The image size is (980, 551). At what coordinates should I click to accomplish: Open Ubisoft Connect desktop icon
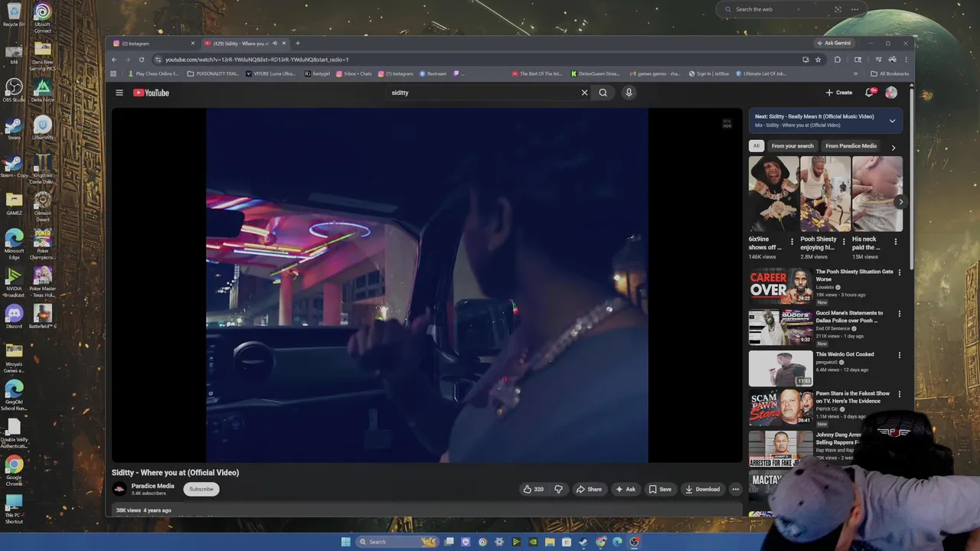tap(43, 18)
